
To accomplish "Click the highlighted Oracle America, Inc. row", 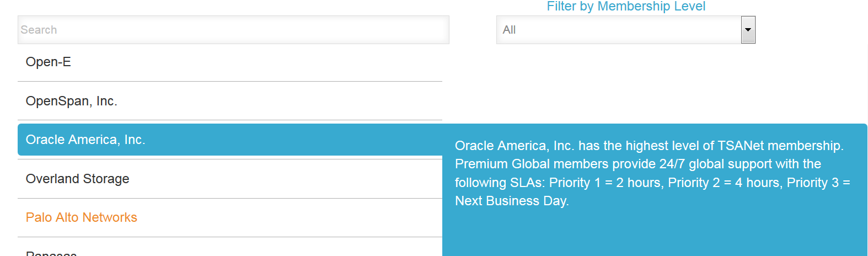I will tap(85, 140).
